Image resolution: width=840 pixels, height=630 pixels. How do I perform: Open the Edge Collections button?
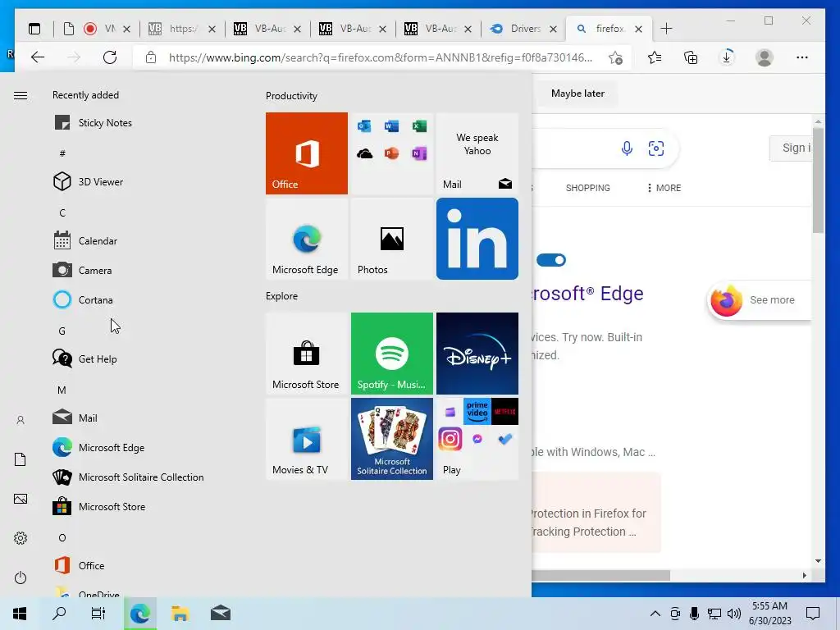[x=691, y=57]
